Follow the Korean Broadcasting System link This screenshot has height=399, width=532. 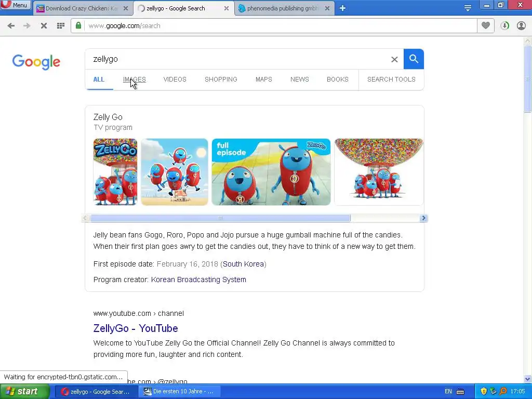(x=198, y=280)
